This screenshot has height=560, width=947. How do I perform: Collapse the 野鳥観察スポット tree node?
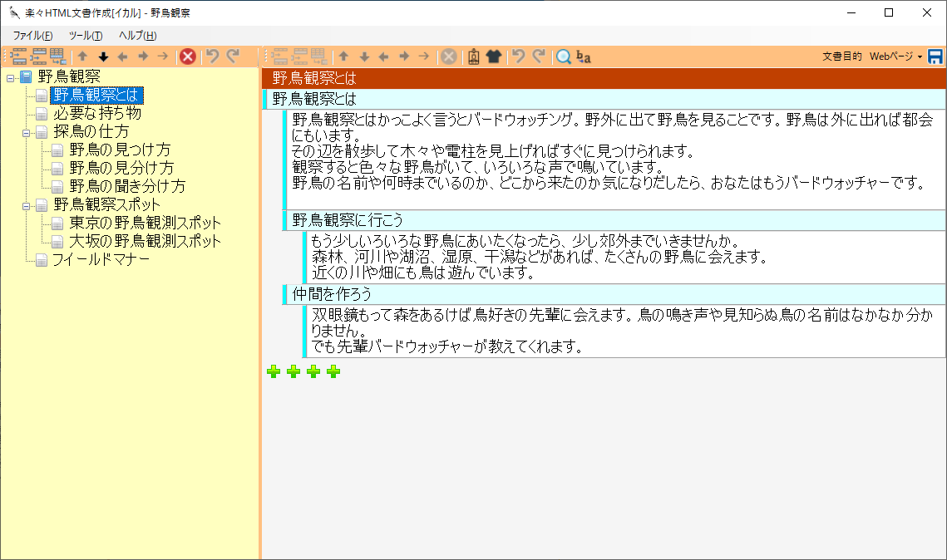(x=26, y=205)
